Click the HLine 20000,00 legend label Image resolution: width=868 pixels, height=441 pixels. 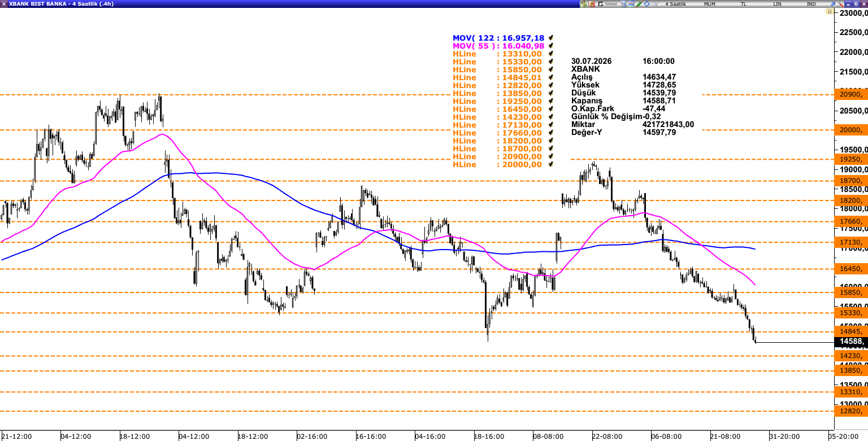click(x=497, y=164)
